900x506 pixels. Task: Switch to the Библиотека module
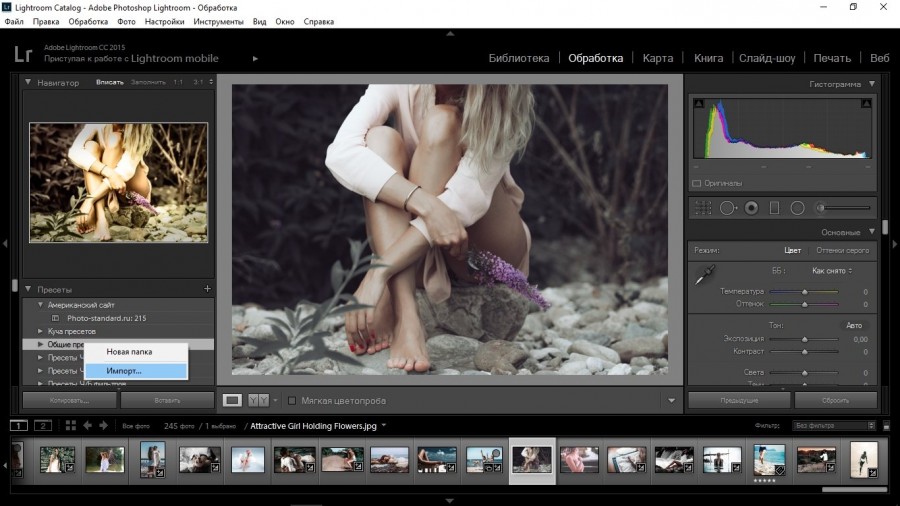click(519, 58)
